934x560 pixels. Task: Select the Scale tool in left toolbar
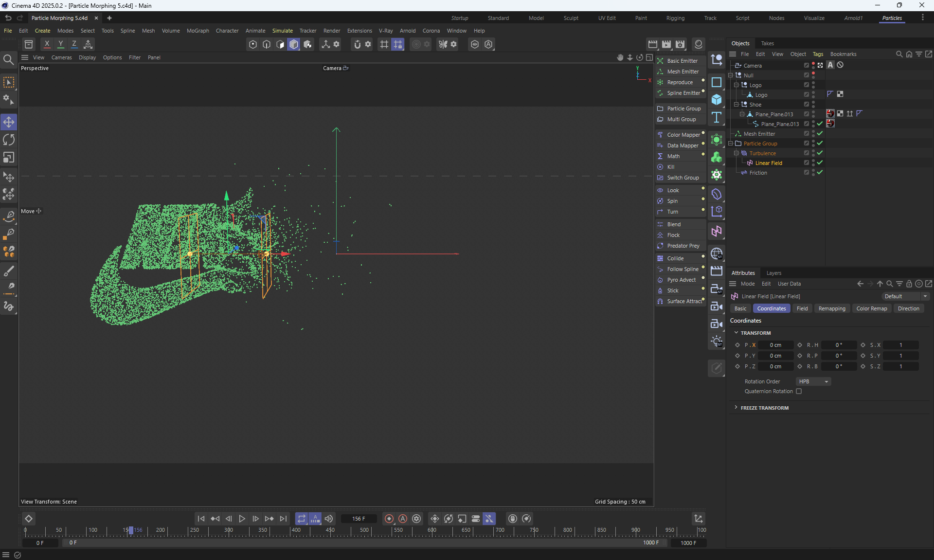[9, 158]
